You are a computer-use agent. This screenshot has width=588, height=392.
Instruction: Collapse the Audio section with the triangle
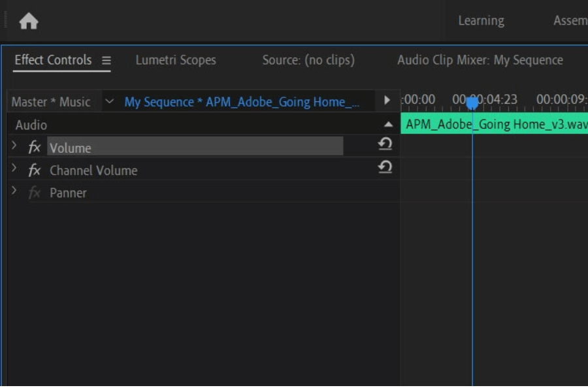tap(389, 124)
